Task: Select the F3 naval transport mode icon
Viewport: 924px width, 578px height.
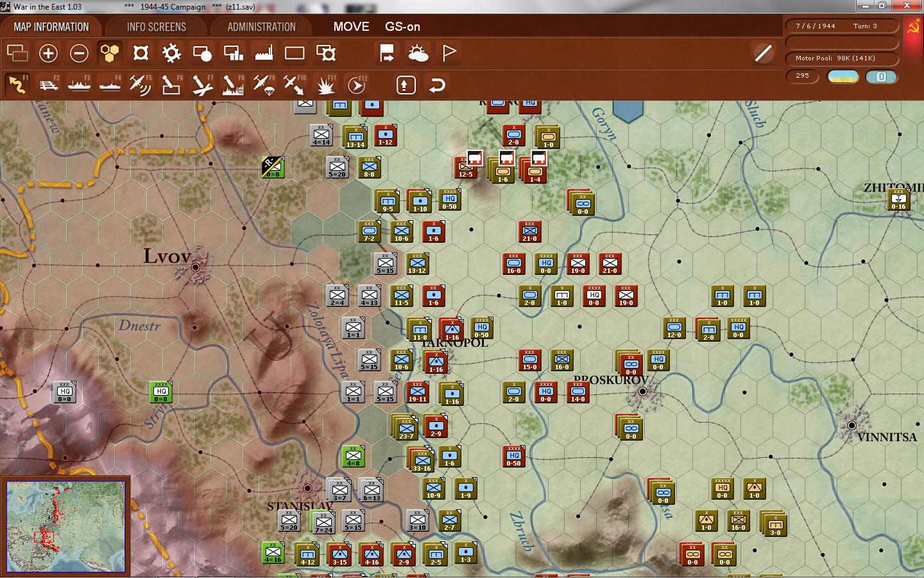Action: coord(79,85)
